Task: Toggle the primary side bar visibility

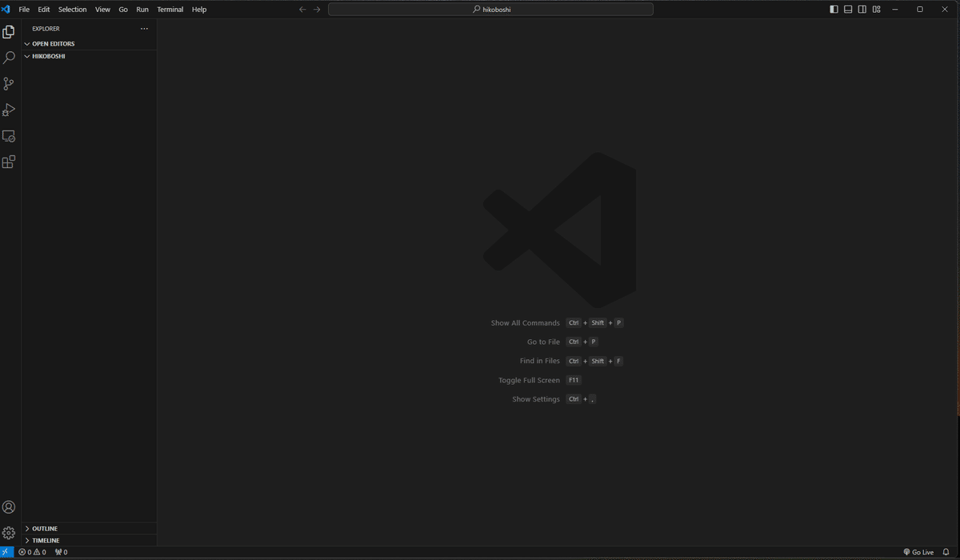Action: click(832, 9)
